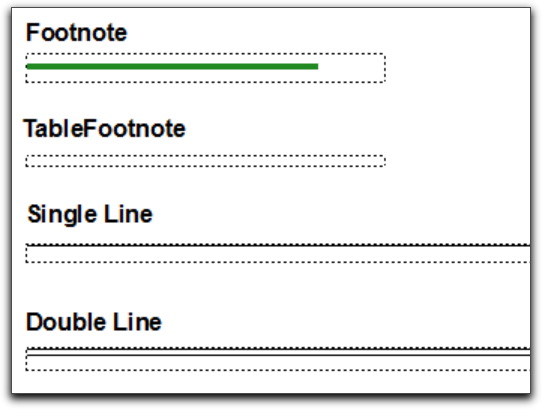Click the right dotted border of the TableFootnote frame
Image resolution: width=542 pixels, height=409 pixels.
385,161
